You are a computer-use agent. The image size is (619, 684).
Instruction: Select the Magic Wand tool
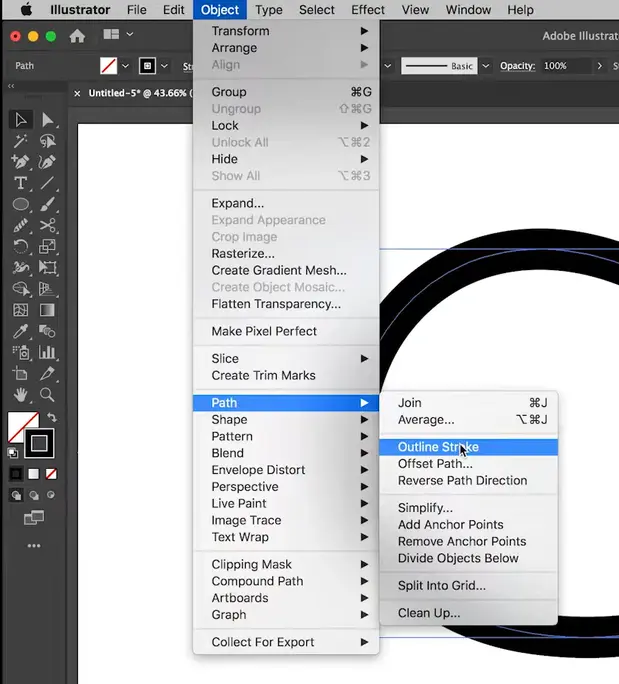[20, 141]
